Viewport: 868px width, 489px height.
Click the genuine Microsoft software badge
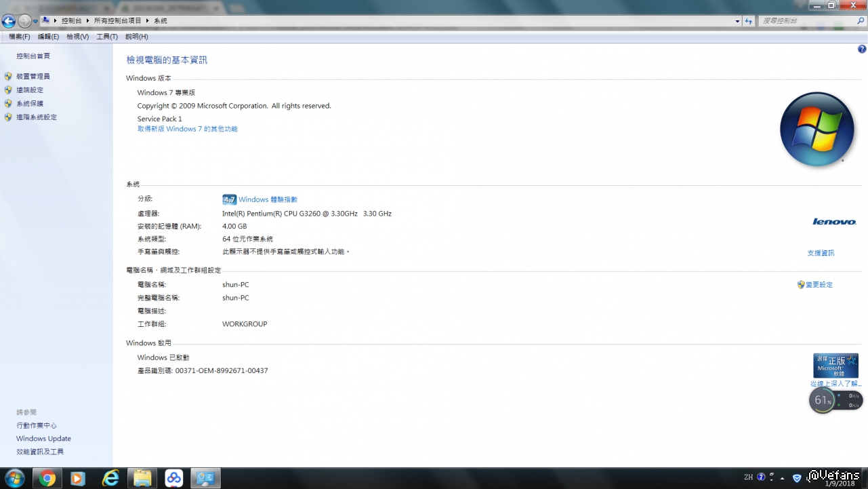(835, 366)
